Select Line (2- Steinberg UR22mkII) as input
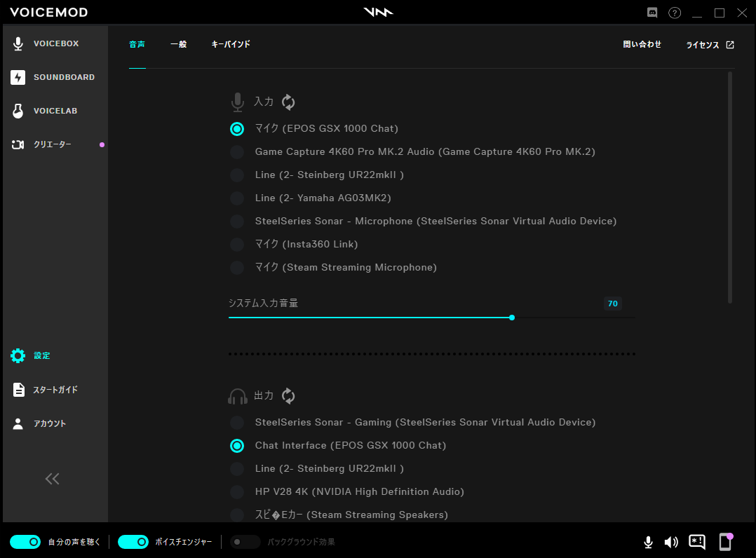This screenshot has height=558, width=756. [317, 175]
